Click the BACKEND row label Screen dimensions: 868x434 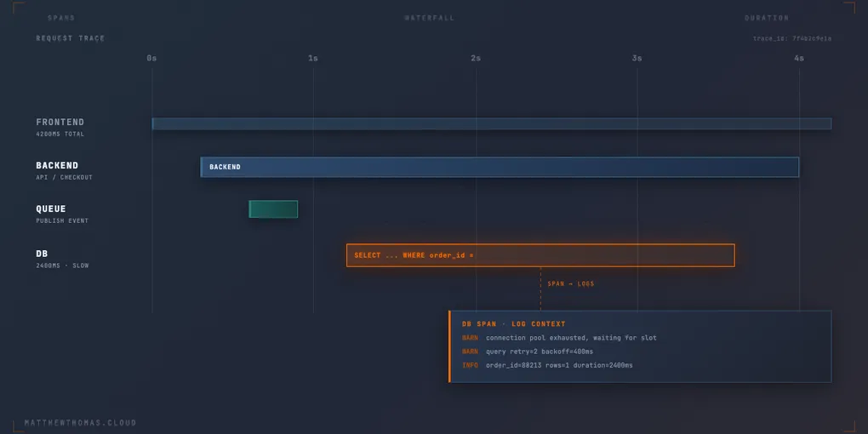pos(57,166)
